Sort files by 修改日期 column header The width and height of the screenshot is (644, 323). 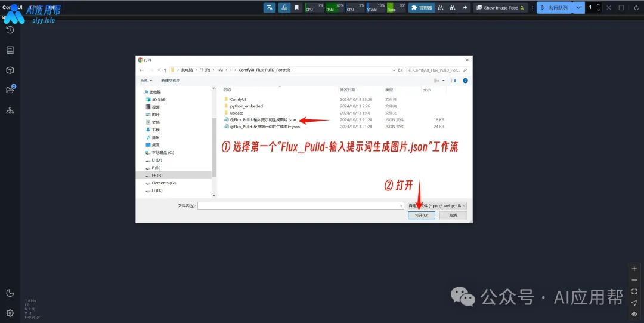(348, 90)
